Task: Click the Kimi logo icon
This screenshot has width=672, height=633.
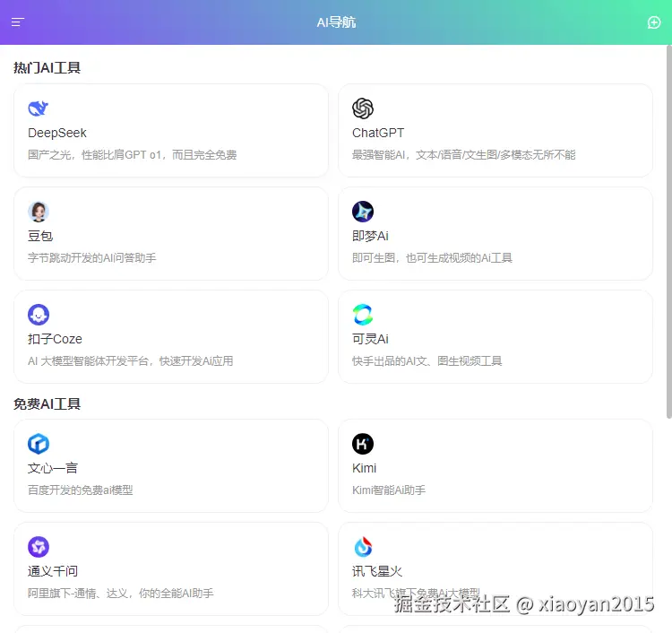Action: pos(363,444)
